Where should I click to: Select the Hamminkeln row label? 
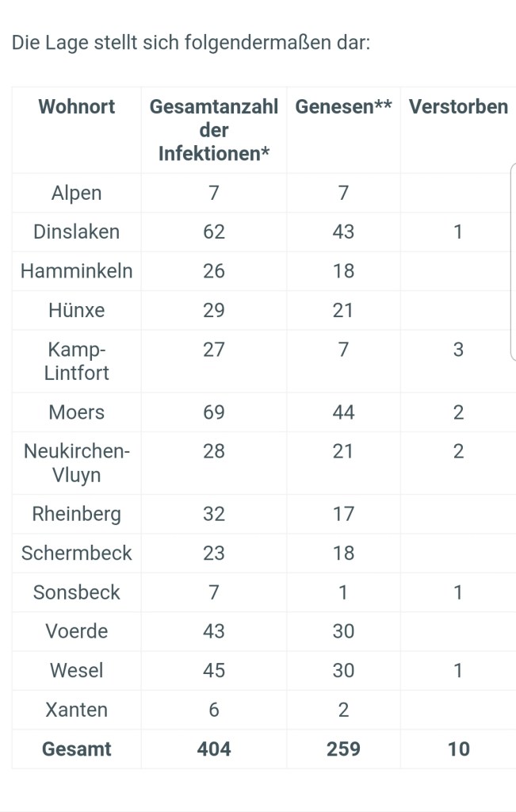coord(77,270)
